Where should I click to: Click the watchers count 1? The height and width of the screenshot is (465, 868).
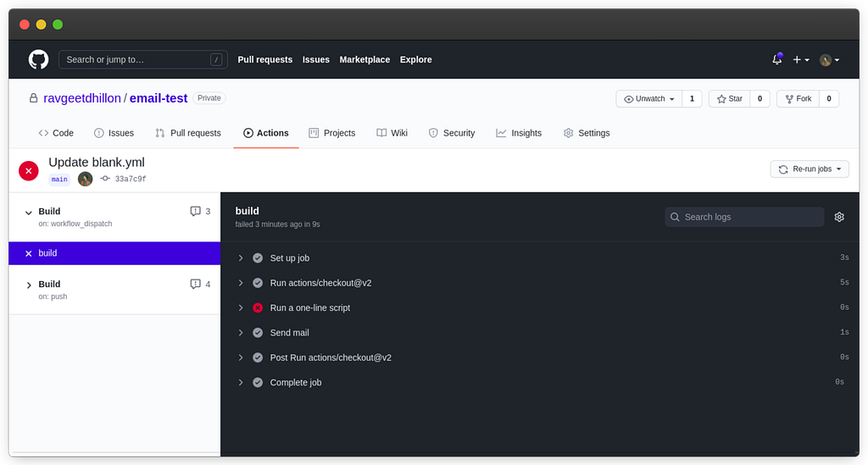[x=692, y=99]
